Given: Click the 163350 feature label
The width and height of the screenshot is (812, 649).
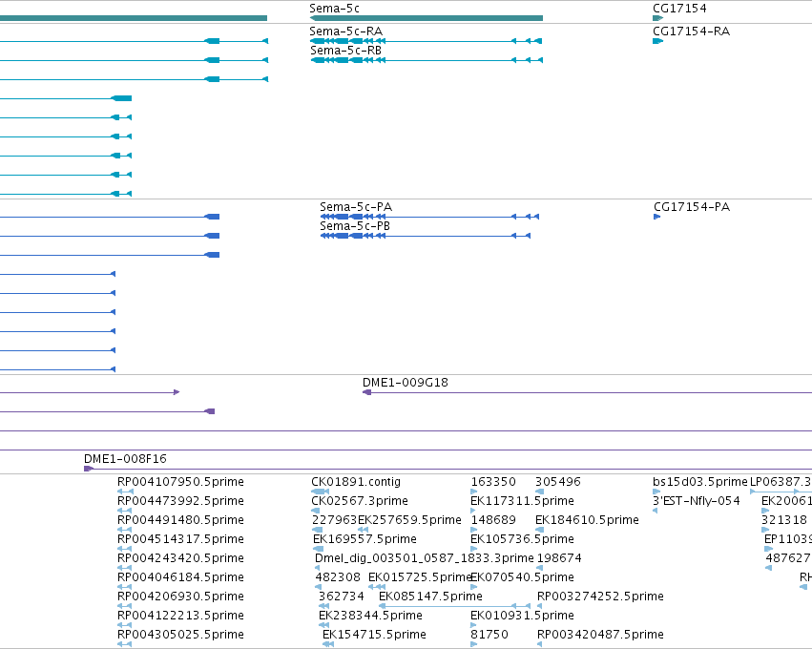Looking at the screenshot, I should point(493,482).
